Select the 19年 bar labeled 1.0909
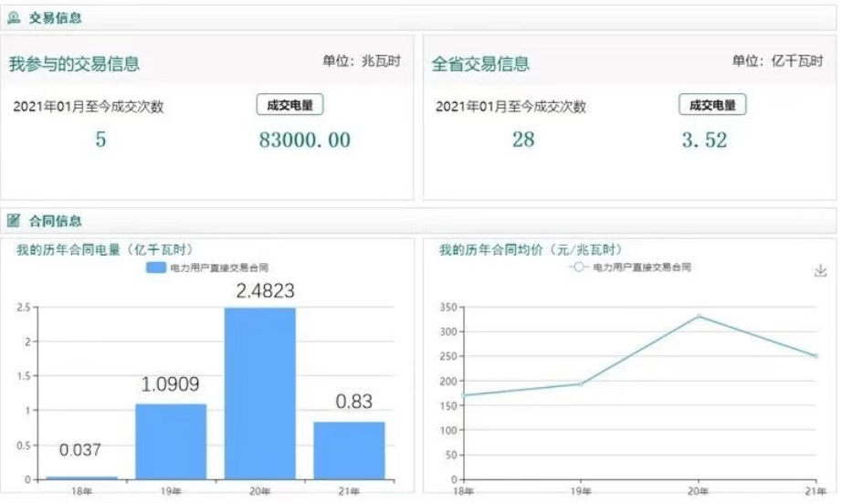This screenshot has width=842, height=504. click(x=171, y=441)
